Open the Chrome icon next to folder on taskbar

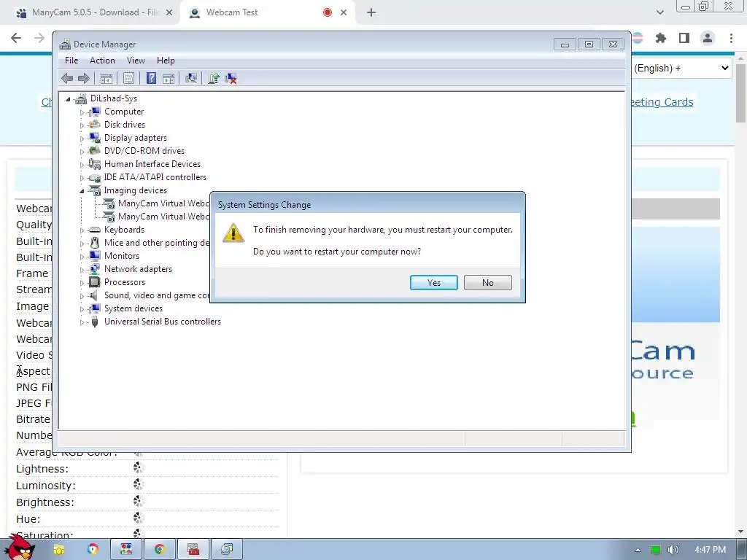coord(93,550)
